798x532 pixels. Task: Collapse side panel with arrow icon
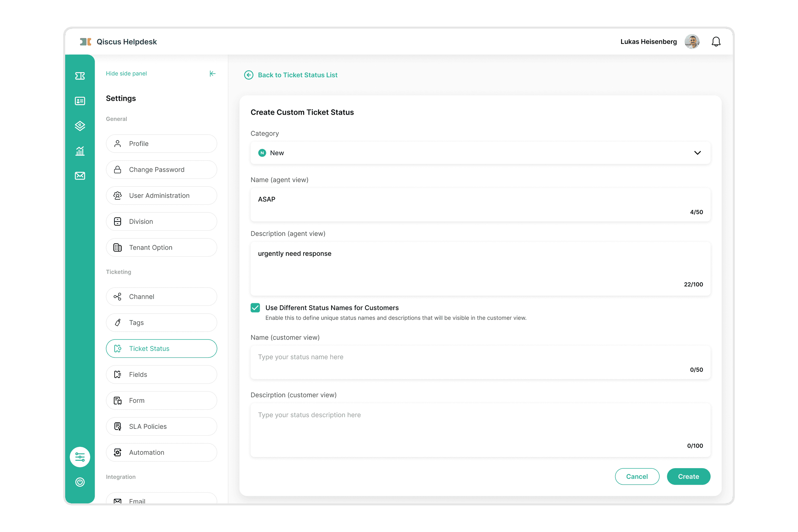212,73
